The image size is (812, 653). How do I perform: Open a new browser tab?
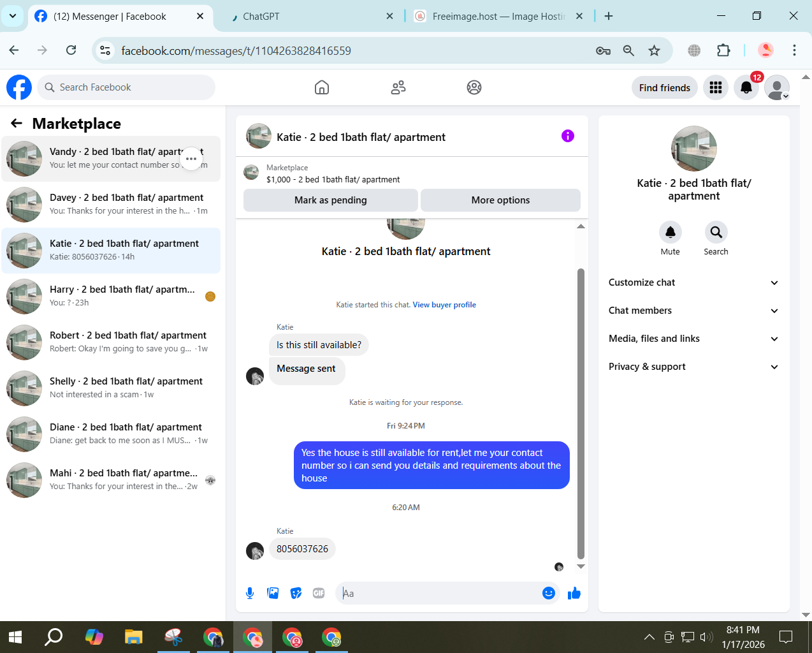pyautogui.click(x=609, y=17)
